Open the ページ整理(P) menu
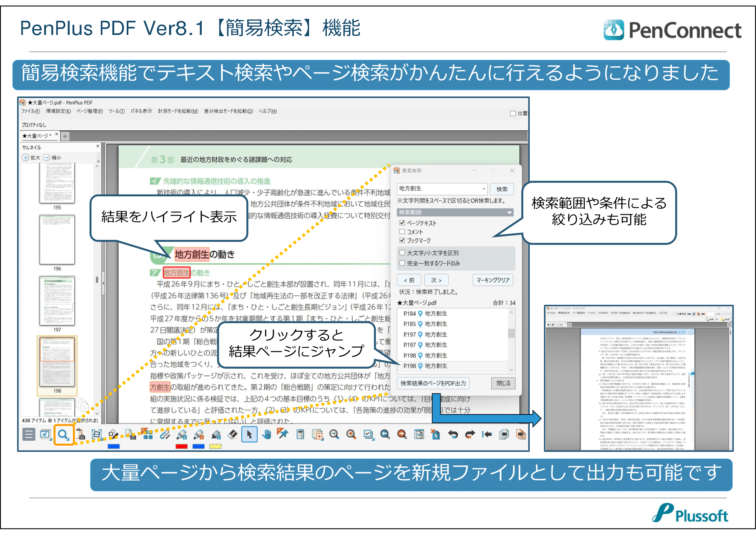The height and width of the screenshot is (535, 756). pyautogui.click(x=90, y=111)
